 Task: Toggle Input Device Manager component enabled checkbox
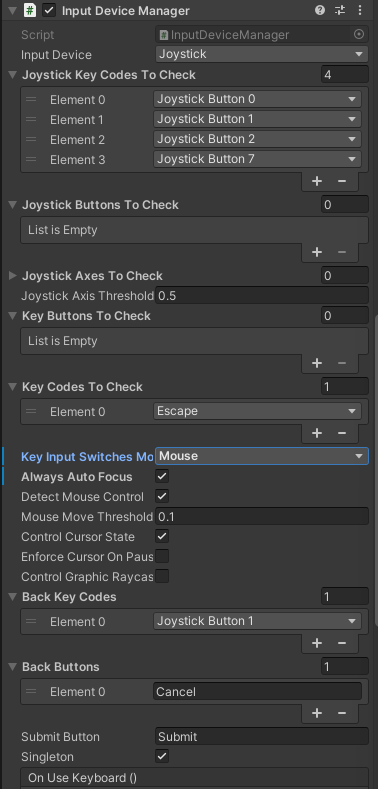49,11
